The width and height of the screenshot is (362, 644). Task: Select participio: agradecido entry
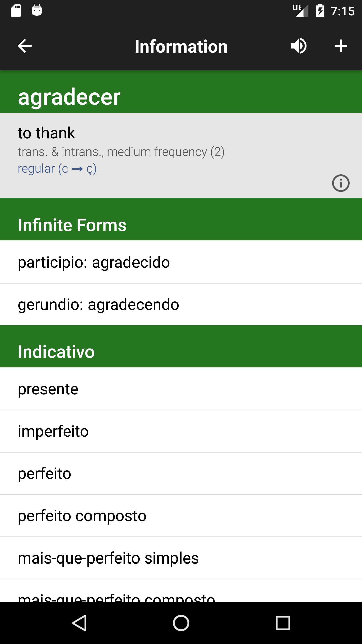click(x=181, y=262)
